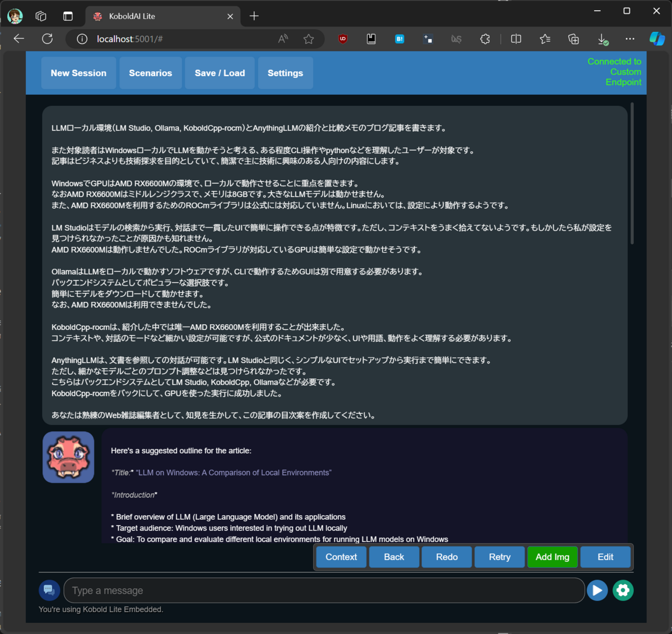
Task: Open site information for localhost
Action: (82, 39)
